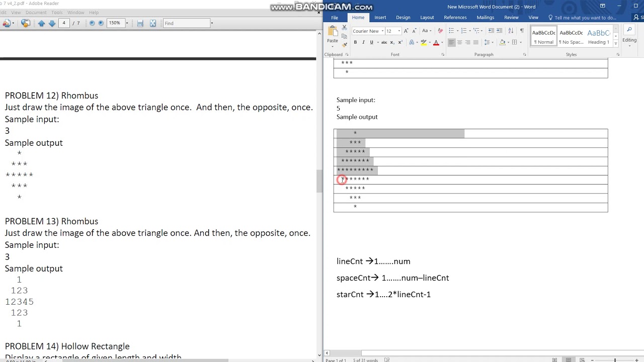This screenshot has height=362, width=644.
Task: Go to next page in Adobe Reader
Action: (x=52, y=23)
